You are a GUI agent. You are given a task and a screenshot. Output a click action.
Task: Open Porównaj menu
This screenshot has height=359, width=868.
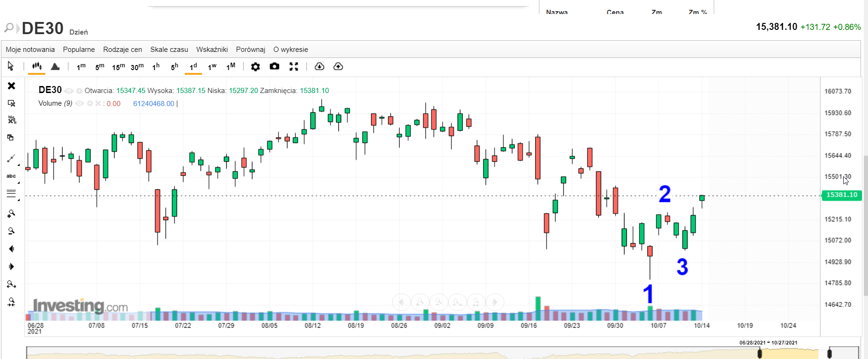[x=251, y=50]
